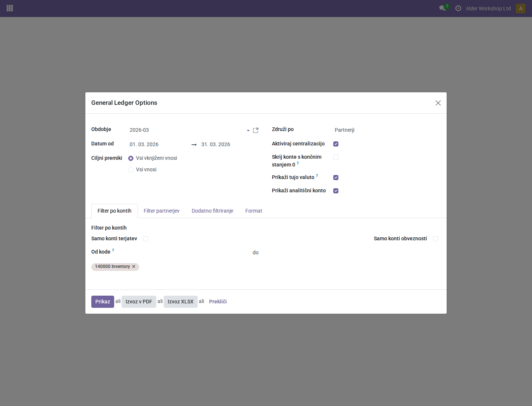Click the Prekliči link
The width and height of the screenshot is (532, 406).
[x=218, y=302]
